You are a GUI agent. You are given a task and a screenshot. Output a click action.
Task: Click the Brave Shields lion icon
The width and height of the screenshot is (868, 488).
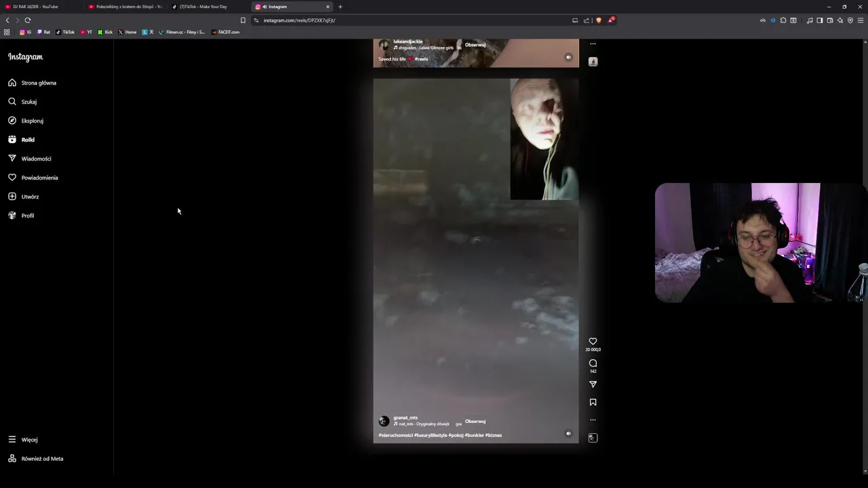click(x=599, y=20)
